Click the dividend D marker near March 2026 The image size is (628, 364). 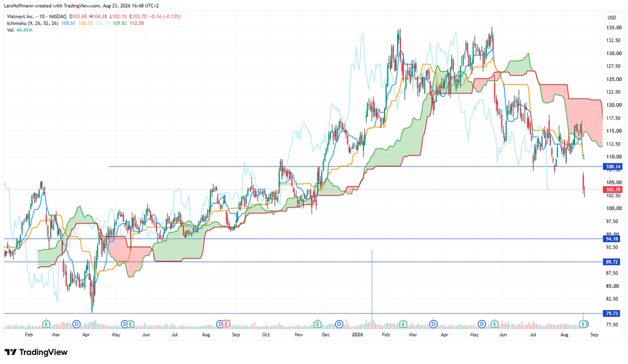pyautogui.click(x=433, y=324)
